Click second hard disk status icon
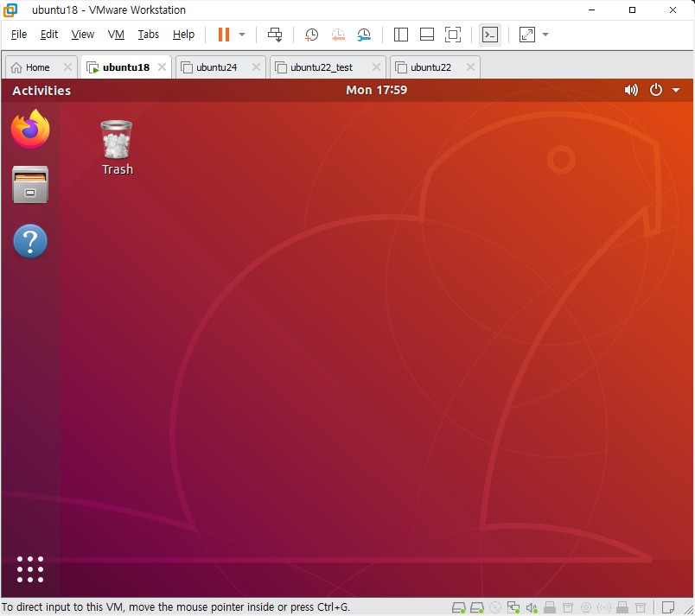 click(477, 607)
